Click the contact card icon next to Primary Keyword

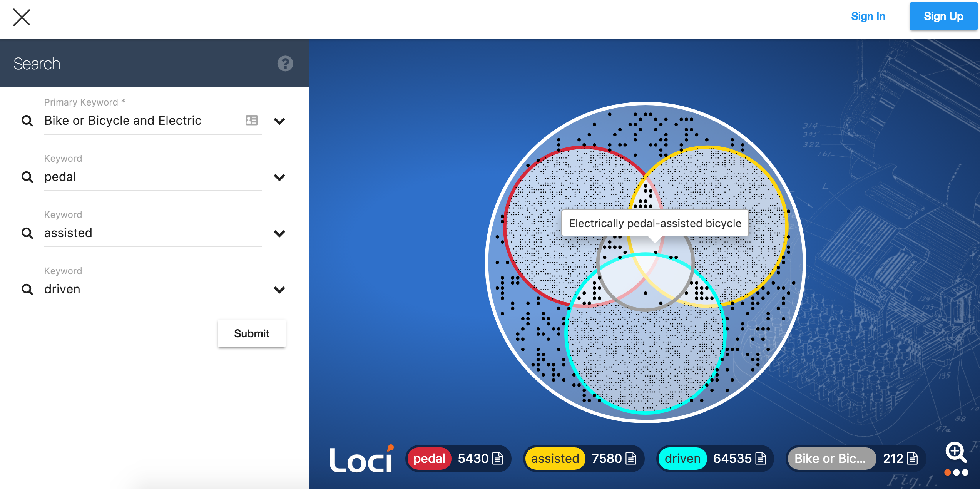tap(251, 121)
